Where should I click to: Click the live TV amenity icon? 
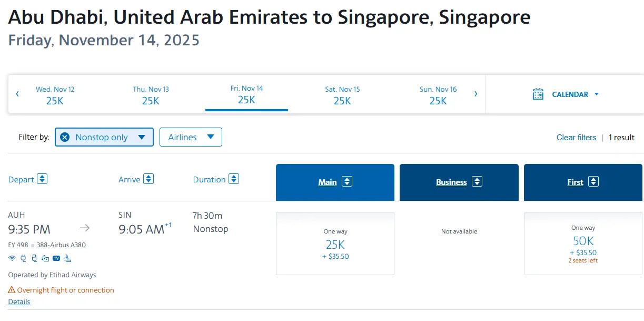coord(56,258)
